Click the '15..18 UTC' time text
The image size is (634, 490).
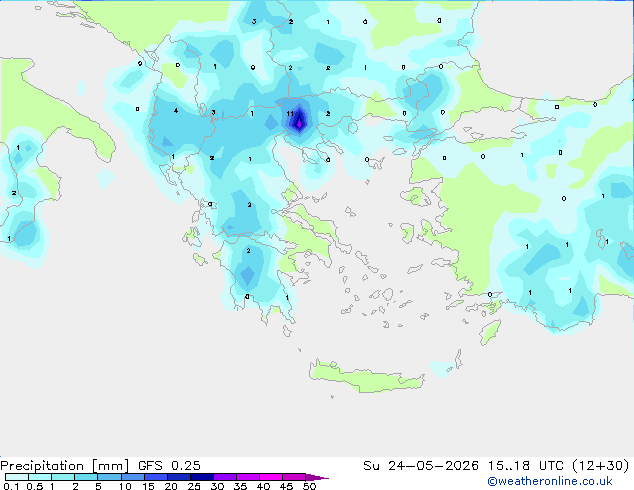(x=525, y=466)
